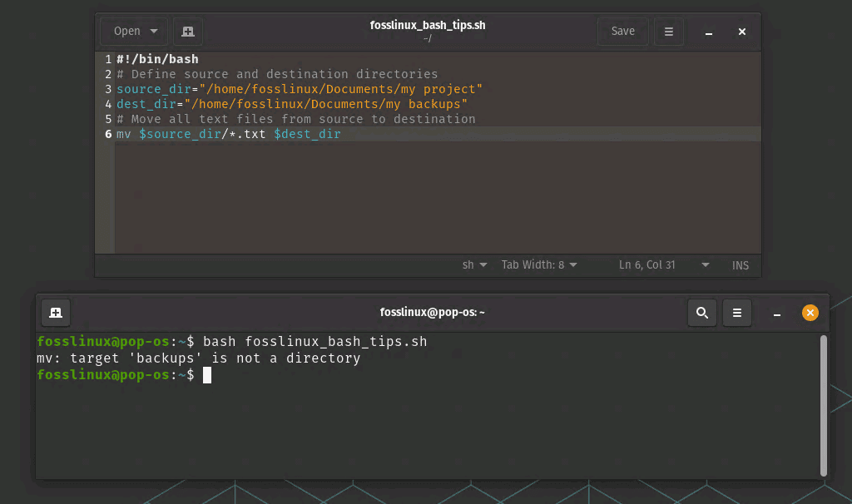
Task: Close the gedit editor window
Action: (x=742, y=32)
